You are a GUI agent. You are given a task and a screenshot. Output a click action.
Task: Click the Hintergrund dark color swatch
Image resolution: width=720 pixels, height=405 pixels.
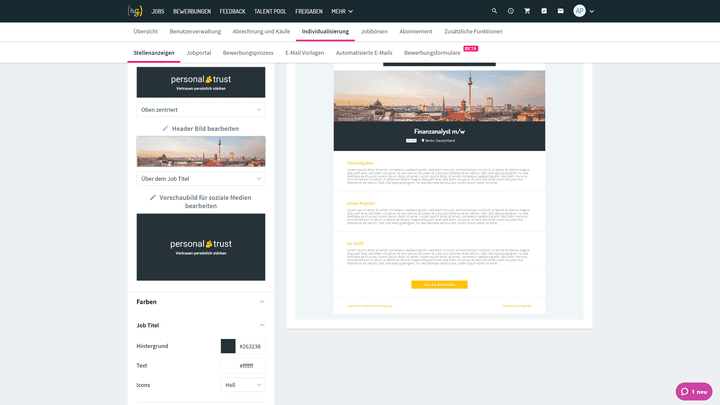click(x=228, y=346)
